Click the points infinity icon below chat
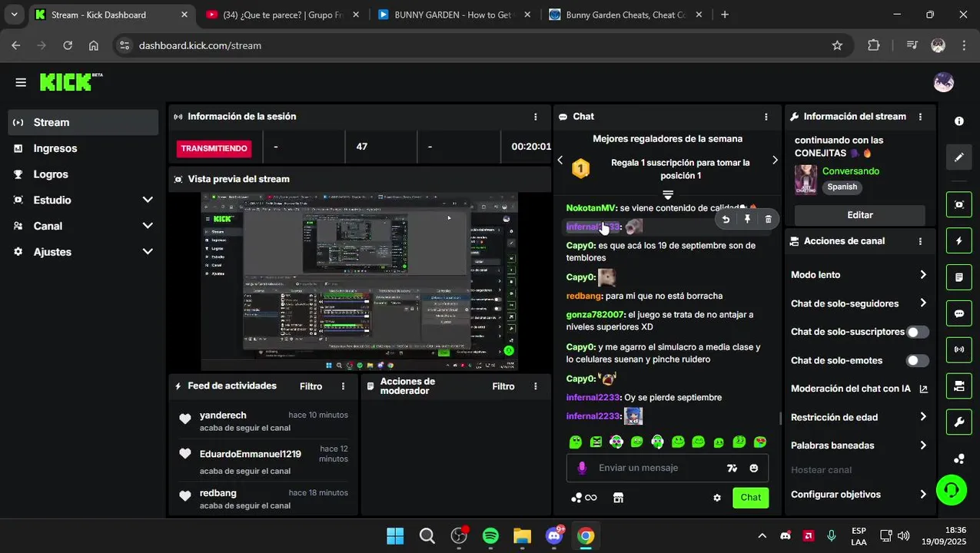The height and width of the screenshot is (553, 980). click(x=583, y=498)
